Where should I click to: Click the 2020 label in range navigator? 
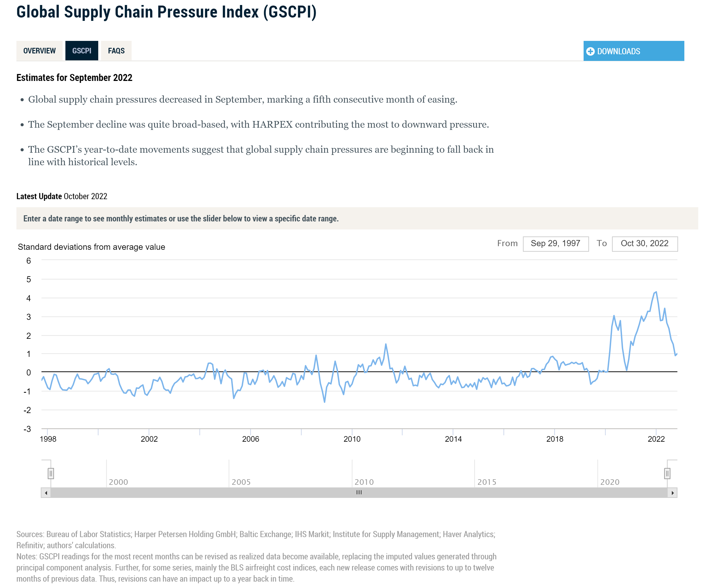tap(609, 482)
